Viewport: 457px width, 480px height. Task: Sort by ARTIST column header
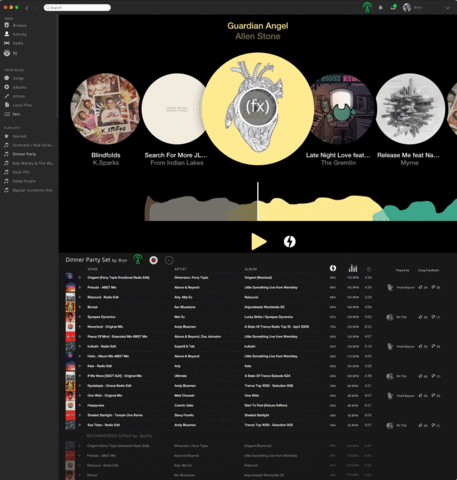tap(180, 269)
